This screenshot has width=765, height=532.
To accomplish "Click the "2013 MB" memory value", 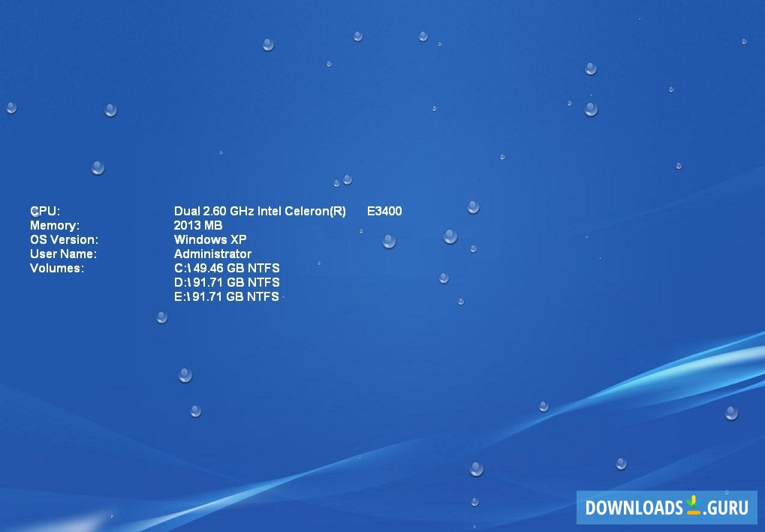I will (x=198, y=225).
